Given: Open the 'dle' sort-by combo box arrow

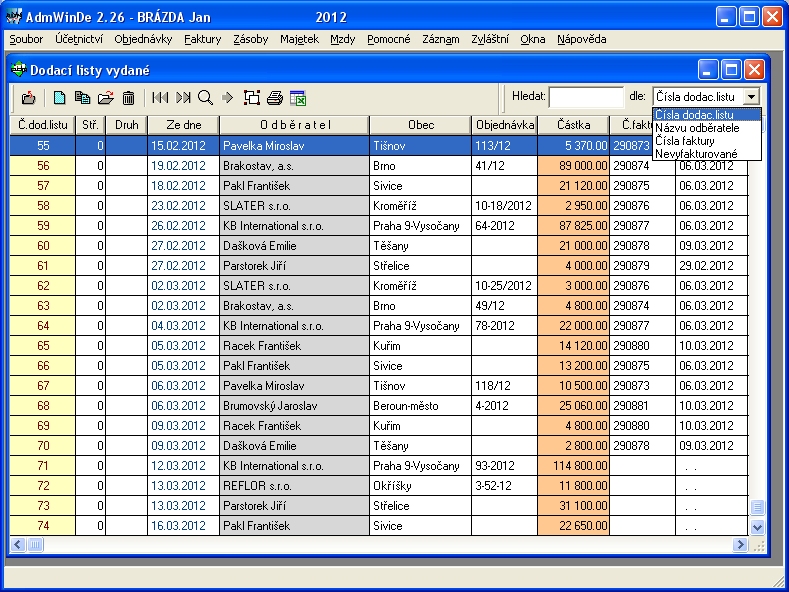Looking at the screenshot, I should [751, 96].
